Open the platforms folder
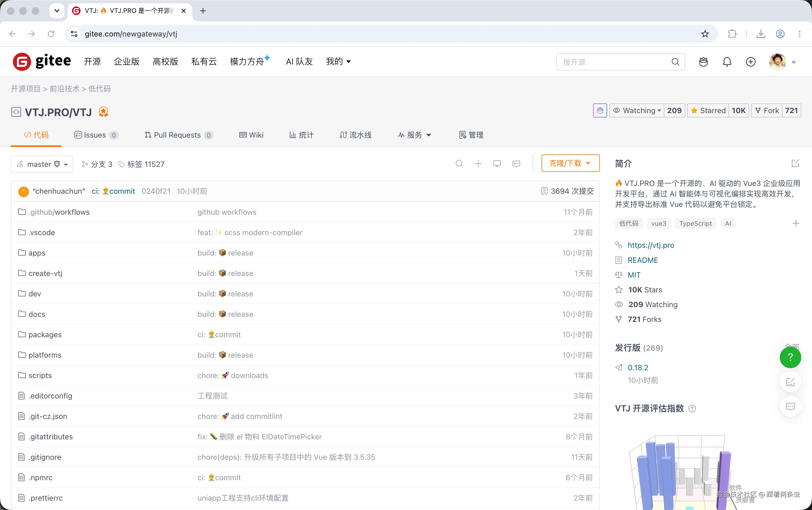 pos(45,355)
